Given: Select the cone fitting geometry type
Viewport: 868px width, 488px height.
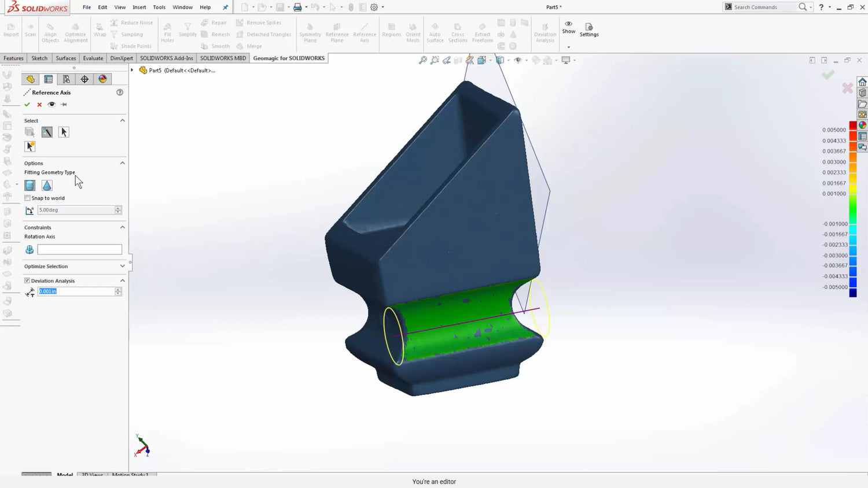Looking at the screenshot, I should point(47,186).
